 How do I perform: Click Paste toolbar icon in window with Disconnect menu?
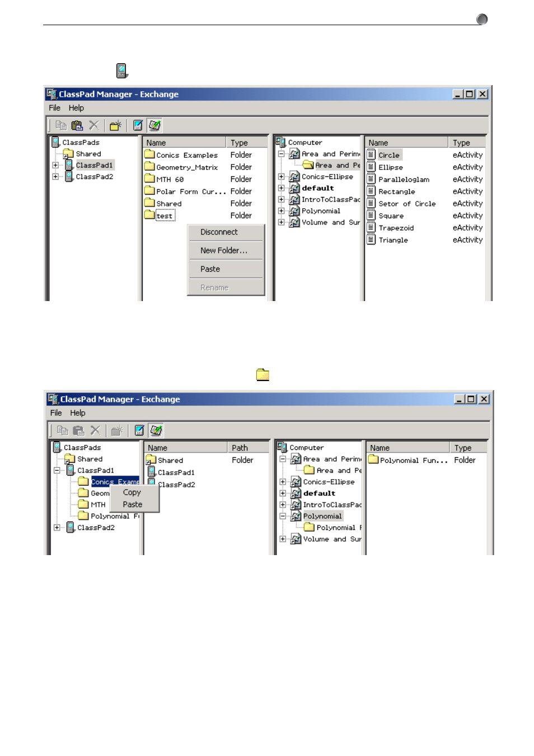click(x=77, y=125)
